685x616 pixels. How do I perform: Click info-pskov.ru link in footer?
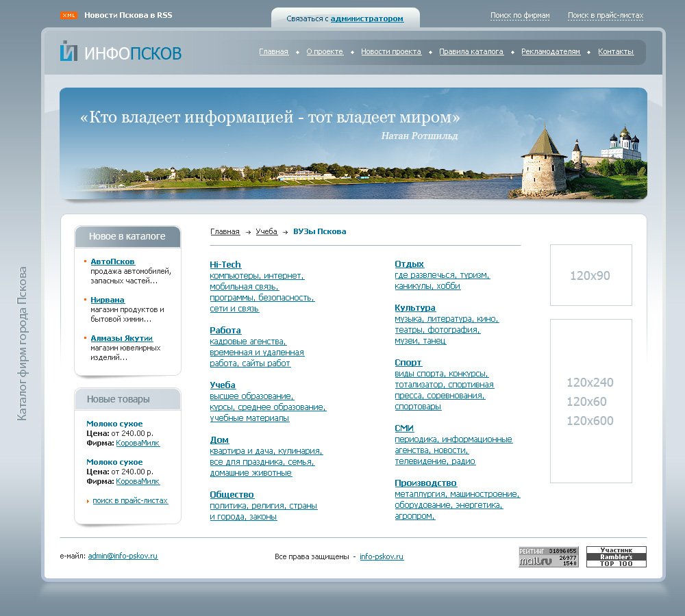pyautogui.click(x=382, y=556)
